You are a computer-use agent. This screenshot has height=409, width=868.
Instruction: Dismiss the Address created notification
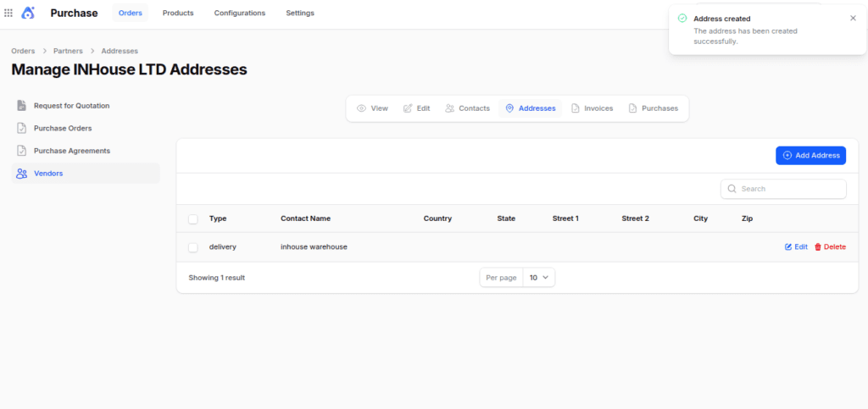point(853,19)
